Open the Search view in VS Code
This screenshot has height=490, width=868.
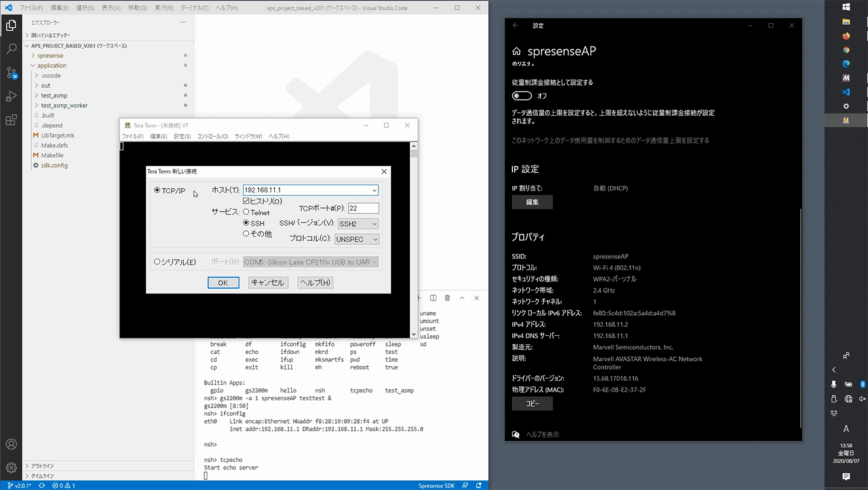coord(11,49)
